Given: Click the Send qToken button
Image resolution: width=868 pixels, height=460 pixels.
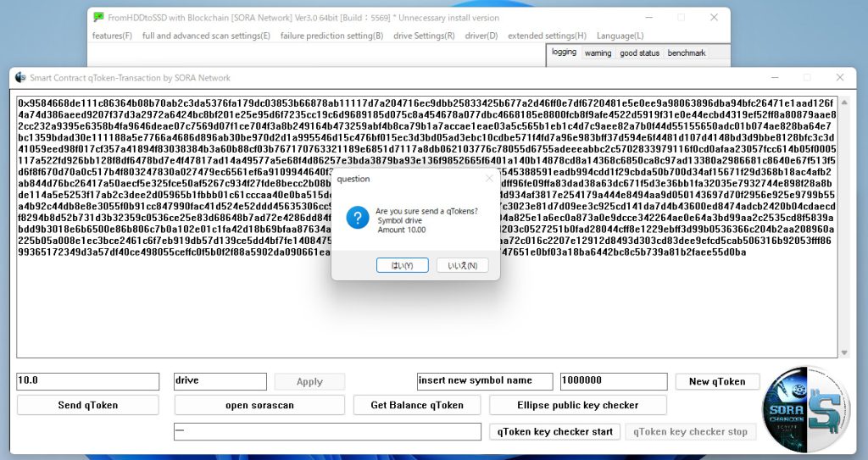Looking at the screenshot, I should pyautogui.click(x=88, y=405).
